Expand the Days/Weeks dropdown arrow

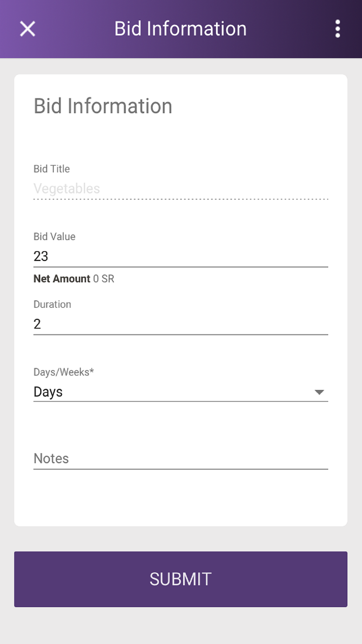[x=319, y=392]
